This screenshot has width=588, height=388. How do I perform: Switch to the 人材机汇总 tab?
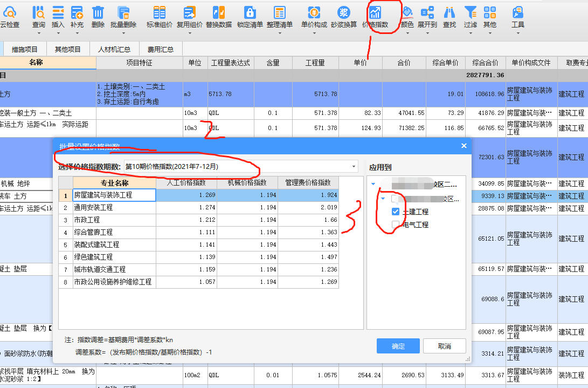[x=114, y=49]
